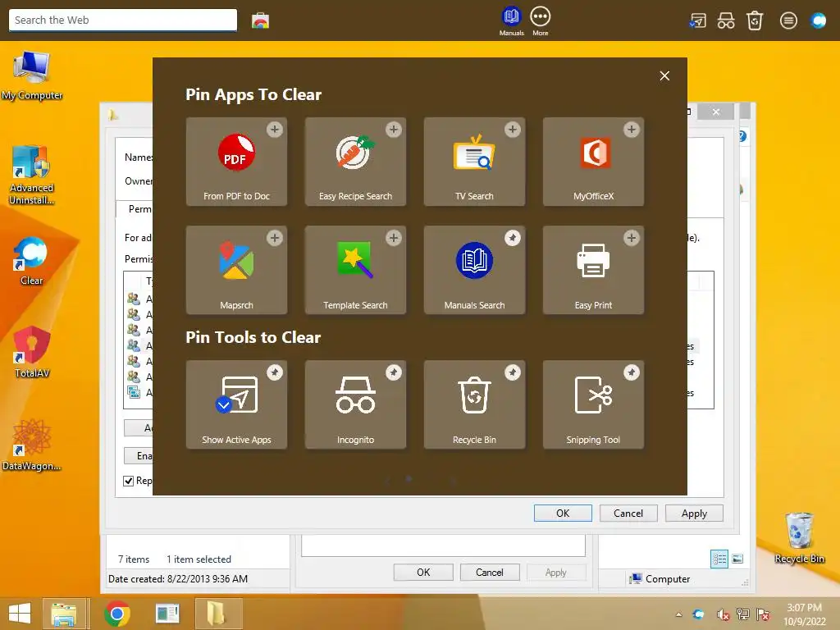Open the DataWagon desktop shortcut
This screenshot has height=630, width=840.
[x=32, y=445]
